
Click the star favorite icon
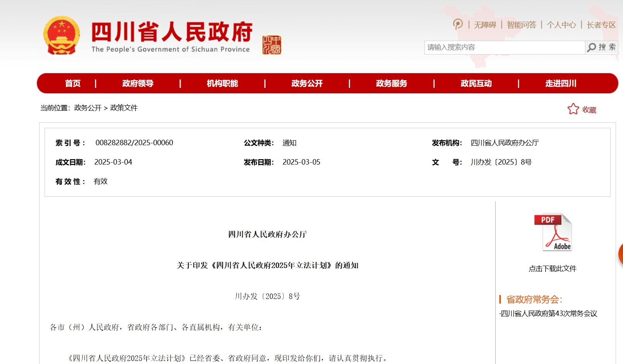click(573, 109)
